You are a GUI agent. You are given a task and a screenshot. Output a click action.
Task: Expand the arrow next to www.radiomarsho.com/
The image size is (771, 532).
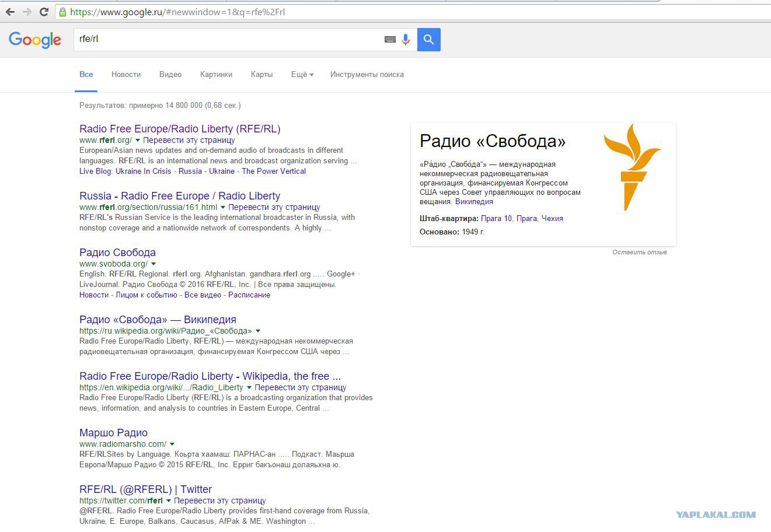[172, 444]
